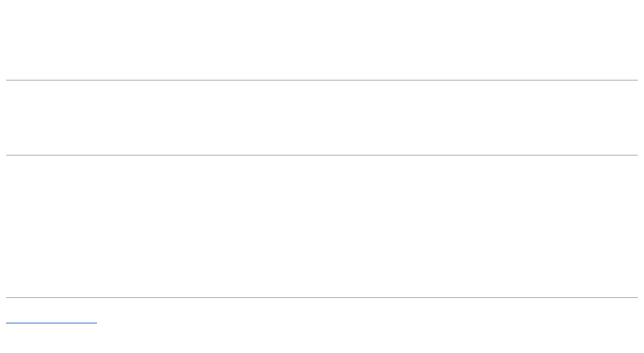Click the topmost gray horizontal divider line
Image resolution: width=644 pixels, height=353 pixels.
point(322,80)
